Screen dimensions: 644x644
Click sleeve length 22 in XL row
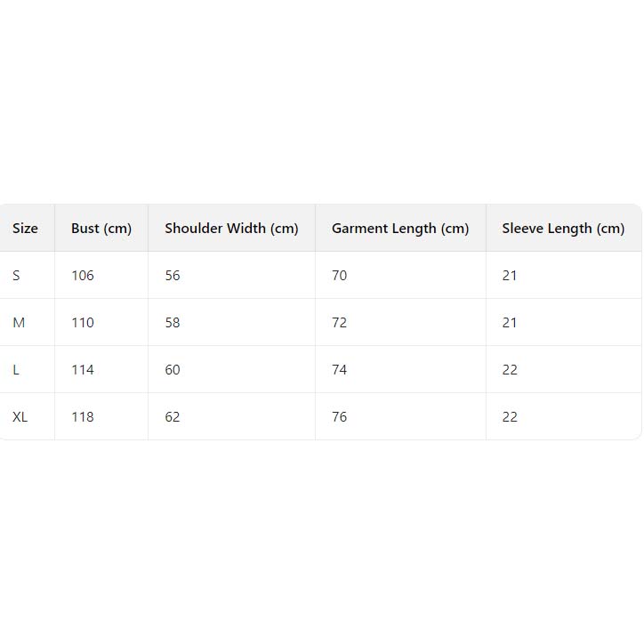pyautogui.click(x=510, y=417)
